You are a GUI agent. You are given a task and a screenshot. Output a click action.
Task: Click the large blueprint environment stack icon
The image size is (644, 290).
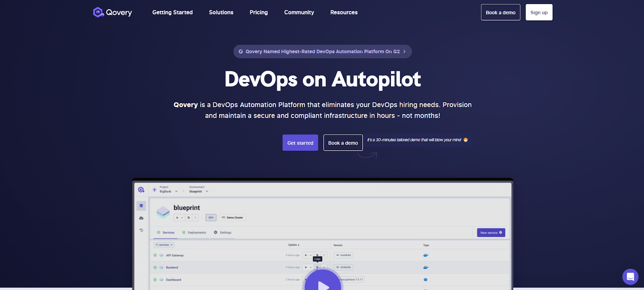pos(163,212)
